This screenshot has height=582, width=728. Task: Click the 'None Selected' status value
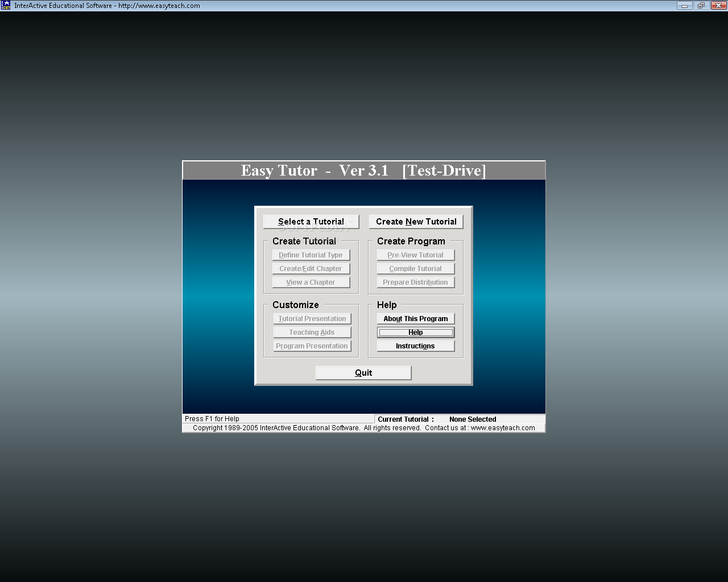click(473, 419)
